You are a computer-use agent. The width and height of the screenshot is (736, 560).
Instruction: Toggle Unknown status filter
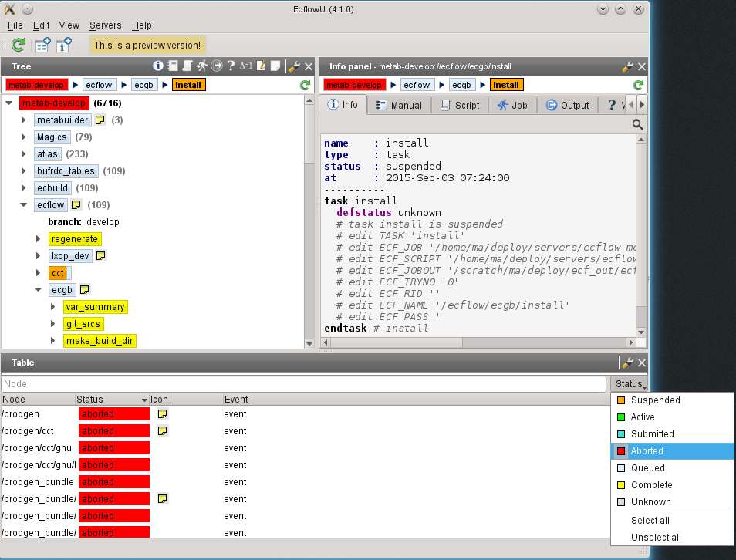click(672, 502)
